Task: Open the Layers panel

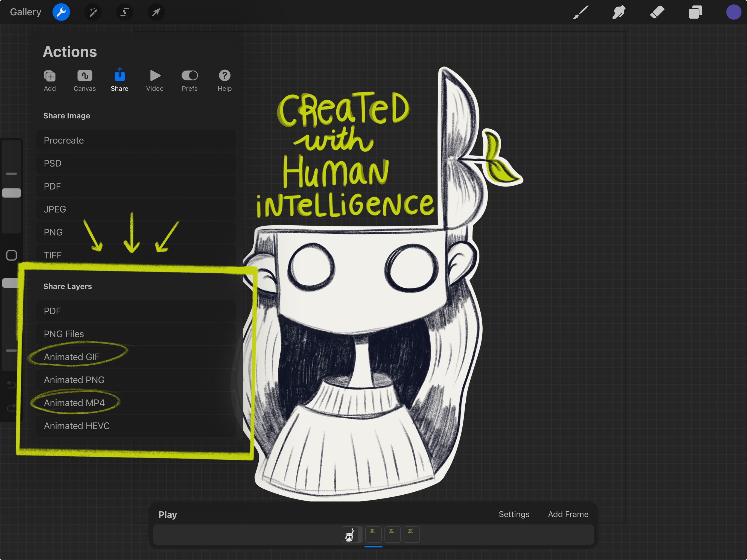Action: click(x=695, y=12)
